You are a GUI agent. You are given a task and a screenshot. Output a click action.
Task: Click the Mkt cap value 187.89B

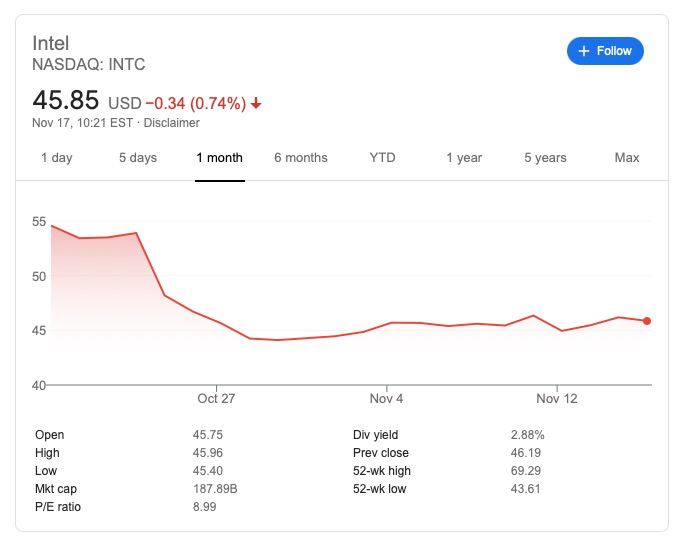pos(215,489)
